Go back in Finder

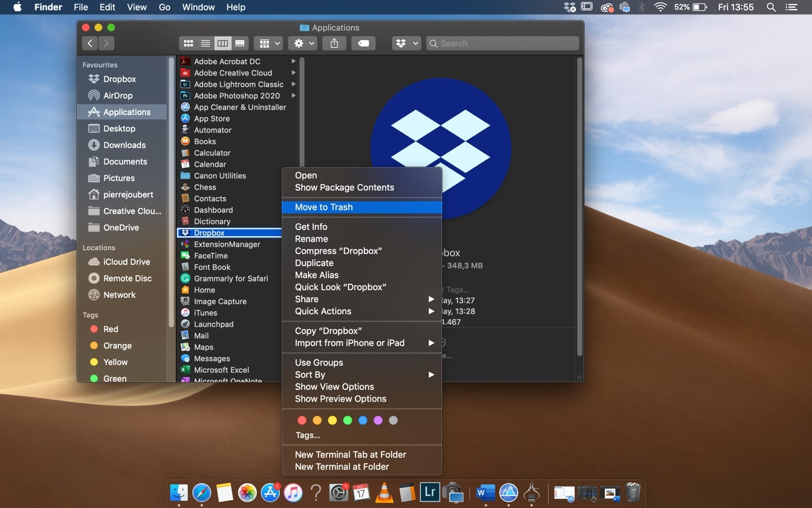[90, 43]
